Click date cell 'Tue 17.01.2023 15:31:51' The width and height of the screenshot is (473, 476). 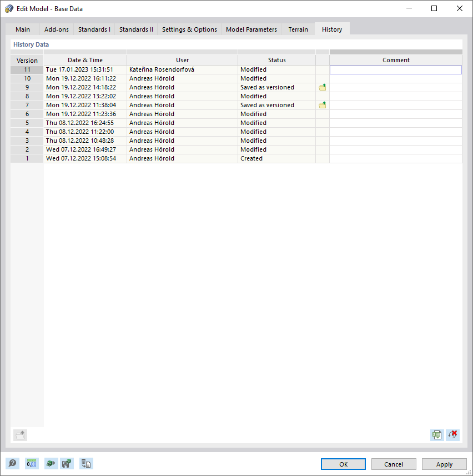coord(85,70)
